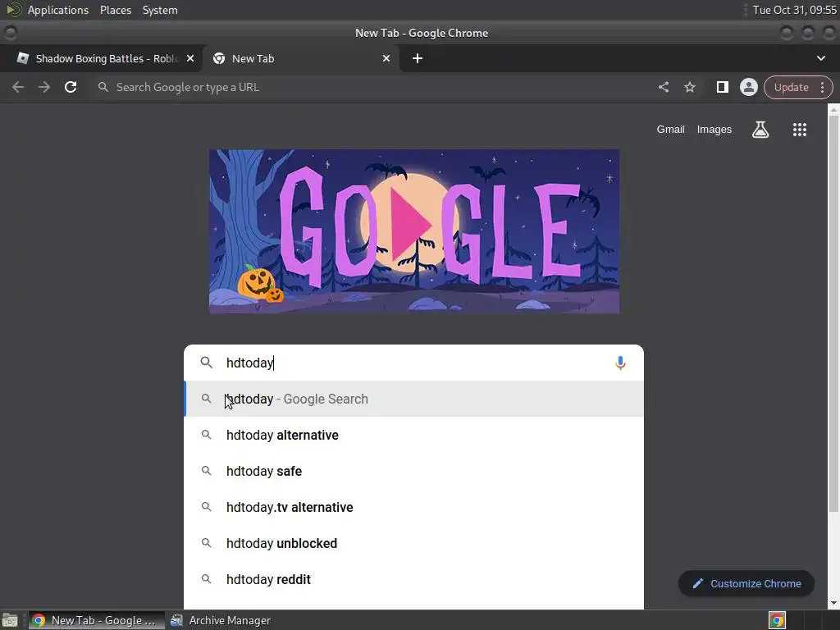The width and height of the screenshot is (840, 630).
Task: Click the Chrome icon in bottom-right tray
Action: [x=777, y=620]
